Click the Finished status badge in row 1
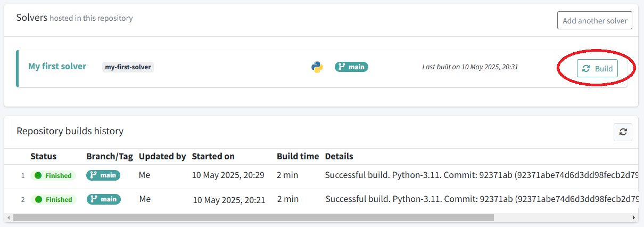644x227 pixels. point(54,175)
